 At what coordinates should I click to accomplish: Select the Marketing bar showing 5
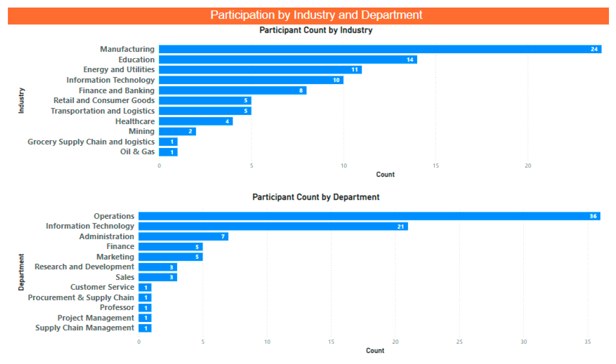[x=171, y=257]
